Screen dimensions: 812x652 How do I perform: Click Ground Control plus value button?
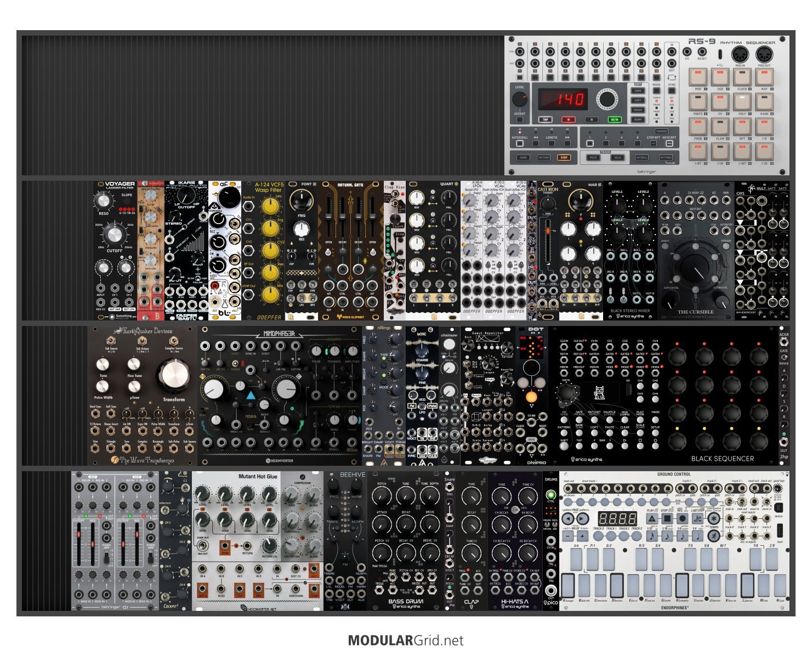[x=582, y=536]
